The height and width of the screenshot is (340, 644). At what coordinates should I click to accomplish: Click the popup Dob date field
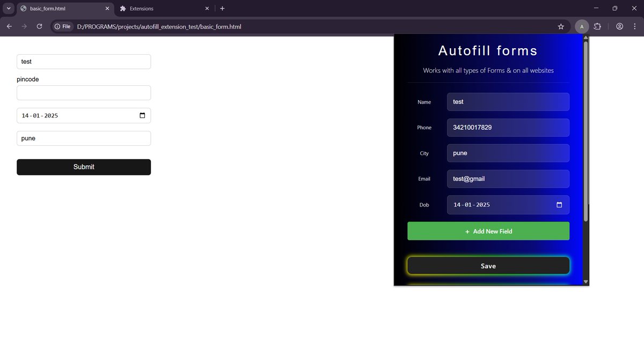pyautogui.click(x=508, y=205)
